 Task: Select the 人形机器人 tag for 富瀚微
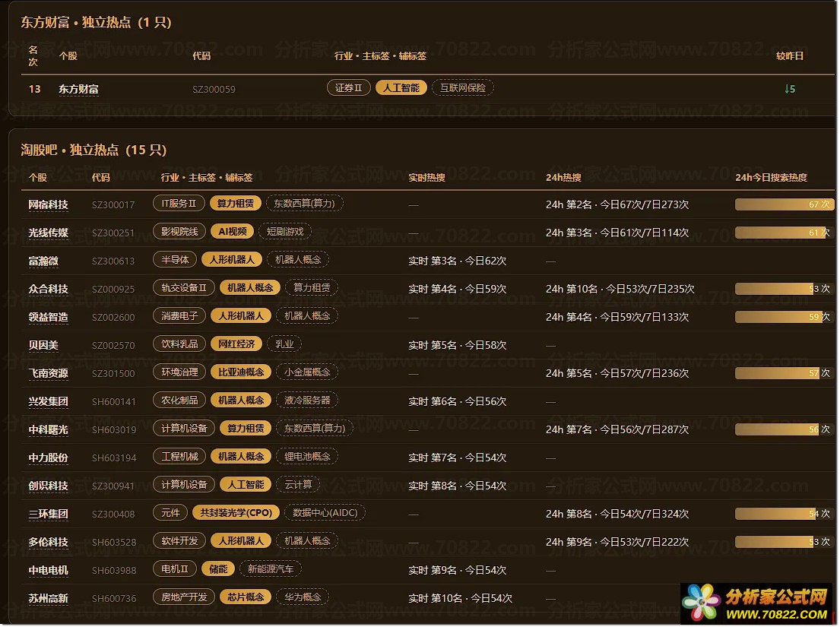232,260
